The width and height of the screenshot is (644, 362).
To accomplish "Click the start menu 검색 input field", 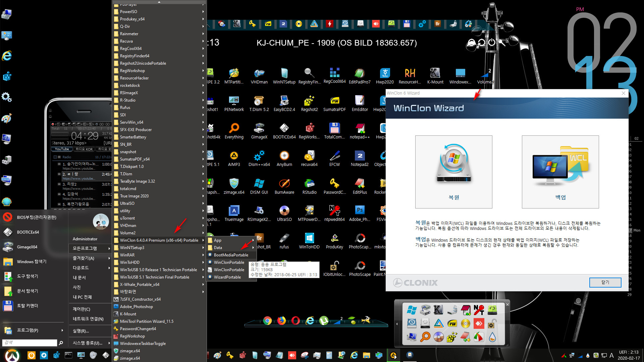I will 30,343.
